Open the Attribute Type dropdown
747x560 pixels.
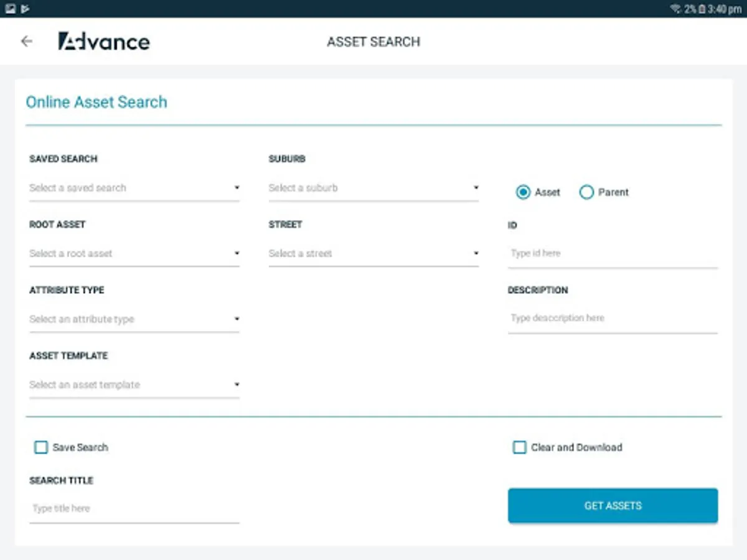pos(134,319)
